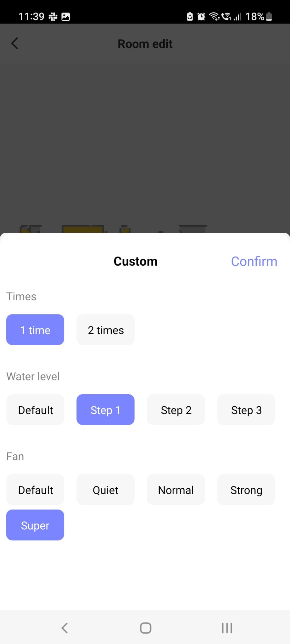
Task: Tap the Android back navigation icon
Action: 64,628
